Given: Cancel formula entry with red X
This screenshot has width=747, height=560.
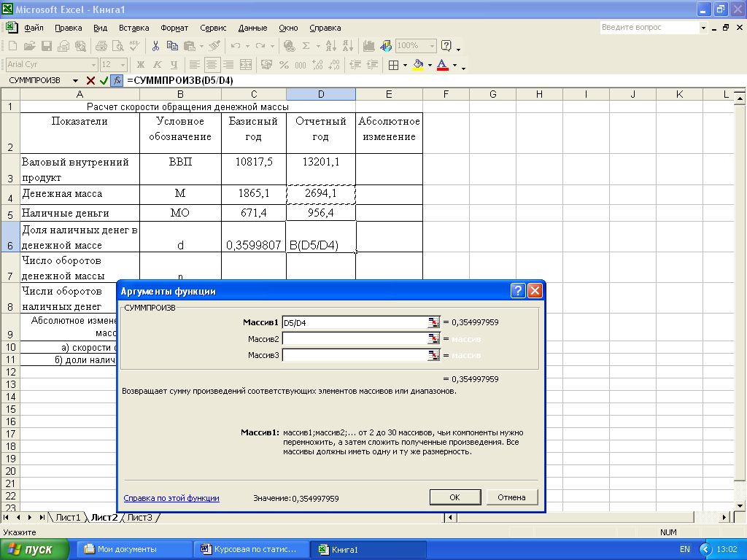Looking at the screenshot, I should point(90,80).
